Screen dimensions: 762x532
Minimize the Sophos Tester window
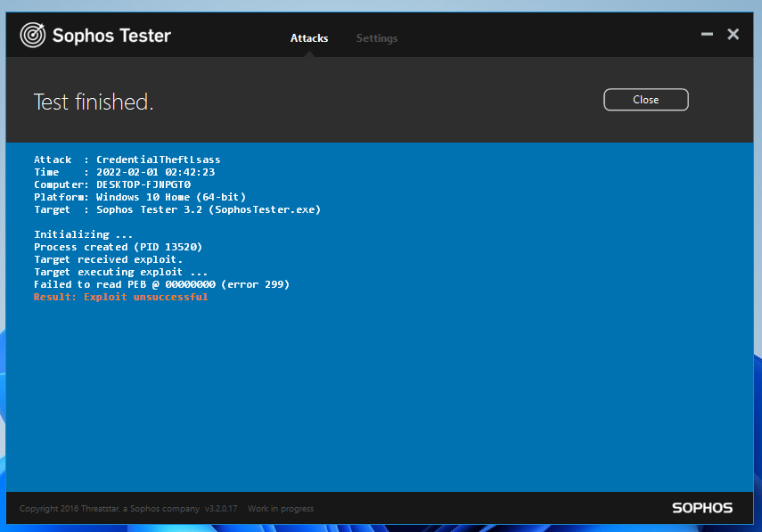707,34
